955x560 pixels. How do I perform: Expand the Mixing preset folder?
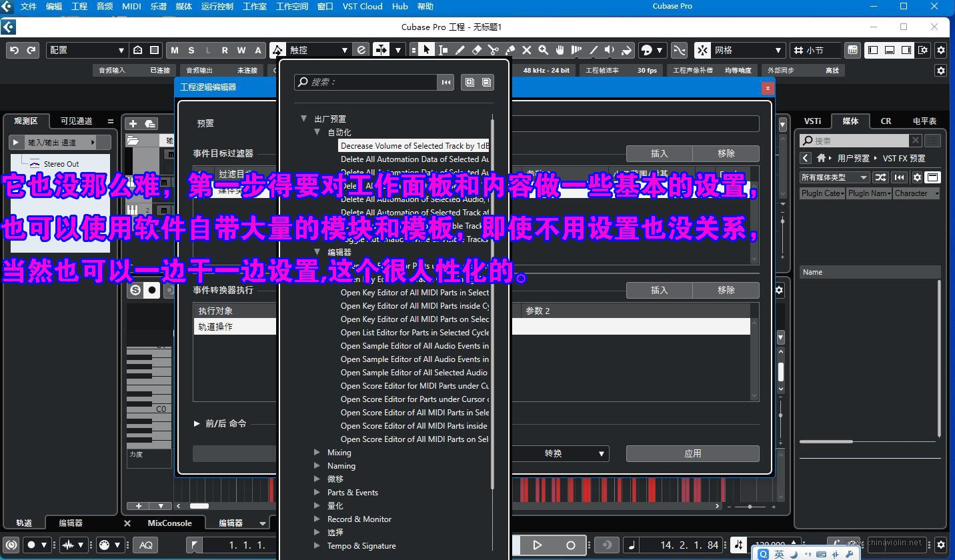click(317, 452)
